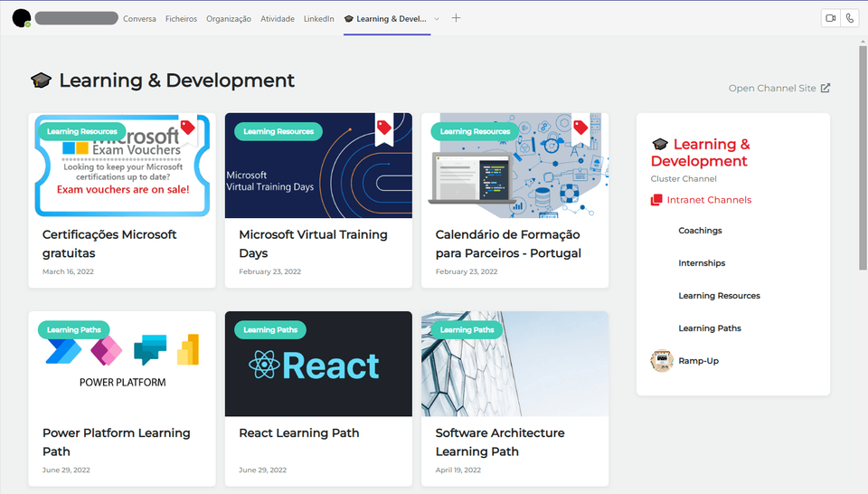The height and width of the screenshot is (494, 868).
Task: Select the Learning & Devel... tab
Action: pyautogui.click(x=386, y=19)
